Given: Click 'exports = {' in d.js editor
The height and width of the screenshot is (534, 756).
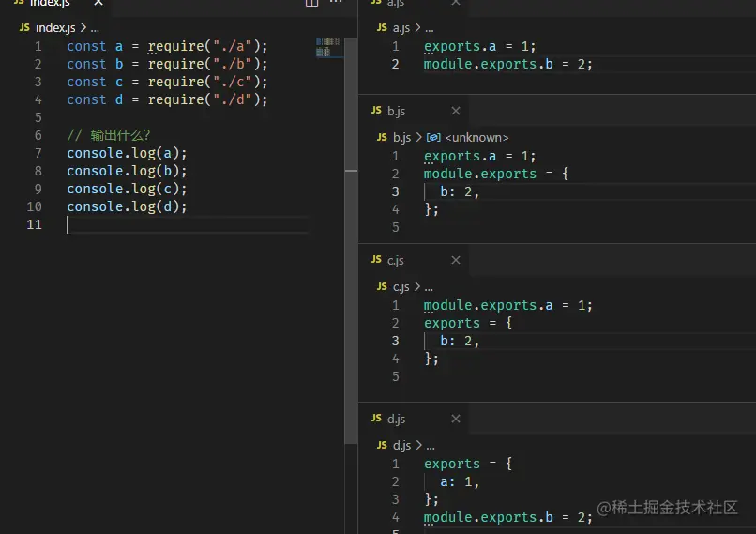Looking at the screenshot, I should point(468,464).
